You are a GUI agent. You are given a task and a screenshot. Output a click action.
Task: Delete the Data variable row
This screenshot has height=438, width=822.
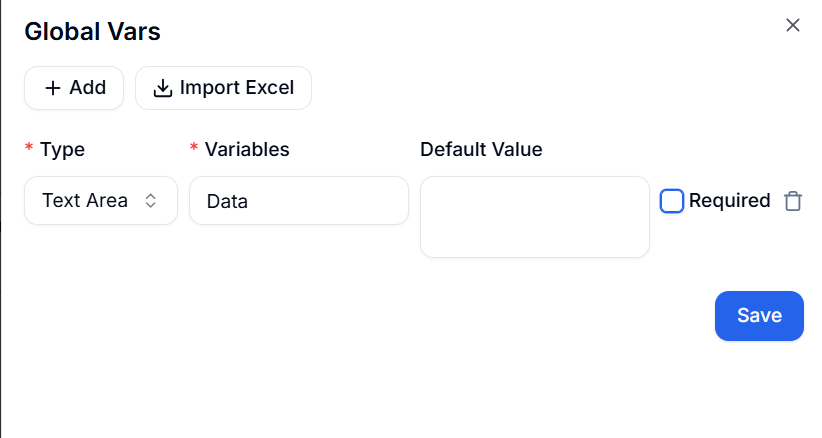point(793,201)
